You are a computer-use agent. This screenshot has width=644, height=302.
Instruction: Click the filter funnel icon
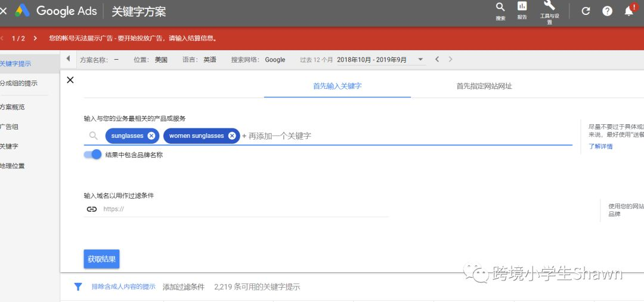78,287
